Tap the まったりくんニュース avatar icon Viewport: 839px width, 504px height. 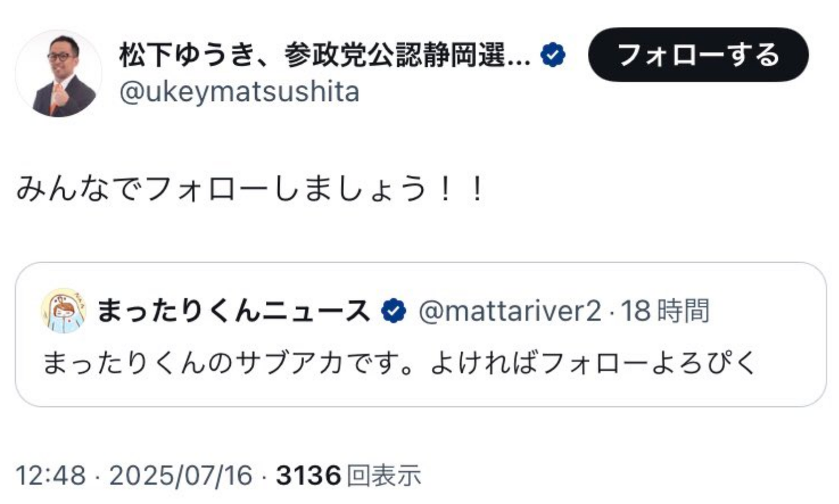pos(64,311)
